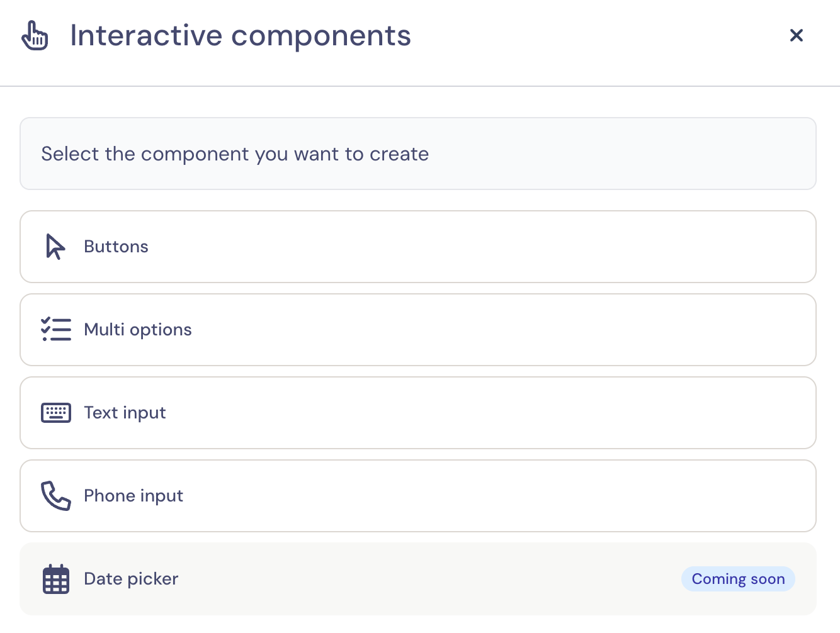This screenshot has height=633, width=840.
Task: Click the 'Select the component' instruction box
Action: [418, 154]
